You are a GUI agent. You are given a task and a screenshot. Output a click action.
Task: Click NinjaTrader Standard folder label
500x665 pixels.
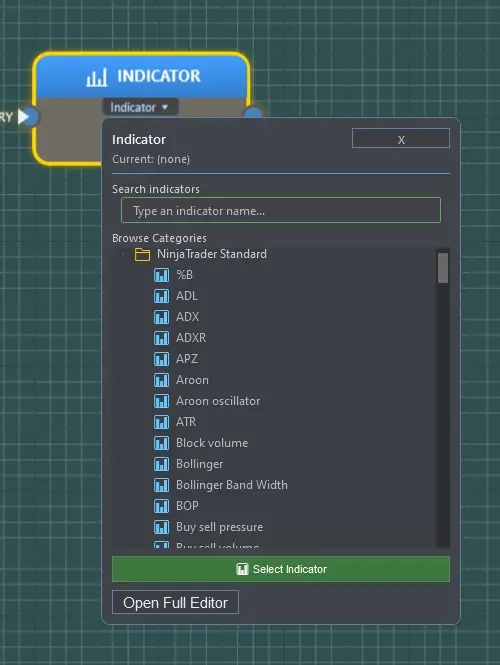pyautogui.click(x=212, y=254)
